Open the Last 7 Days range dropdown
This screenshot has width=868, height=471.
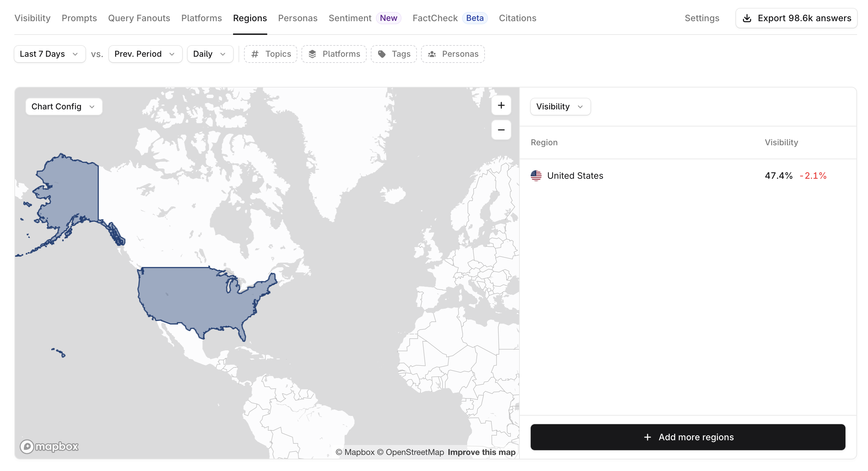pos(50,54)
